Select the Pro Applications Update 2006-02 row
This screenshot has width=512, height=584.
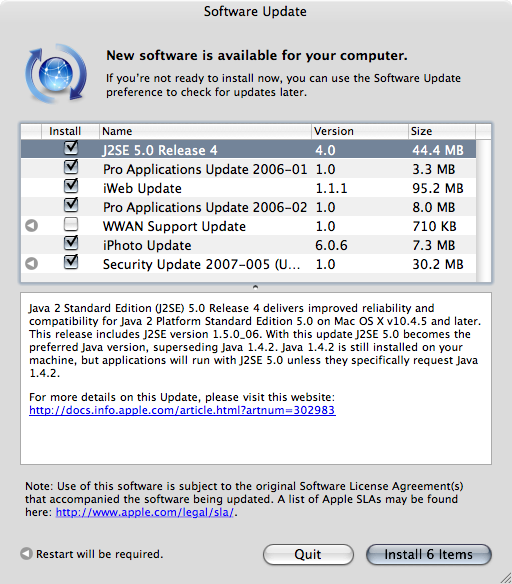pos(248,207)
